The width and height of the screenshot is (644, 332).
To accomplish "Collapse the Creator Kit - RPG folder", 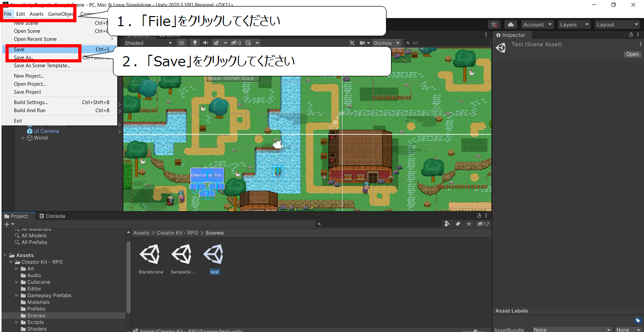I will click(x=11, y=262).
